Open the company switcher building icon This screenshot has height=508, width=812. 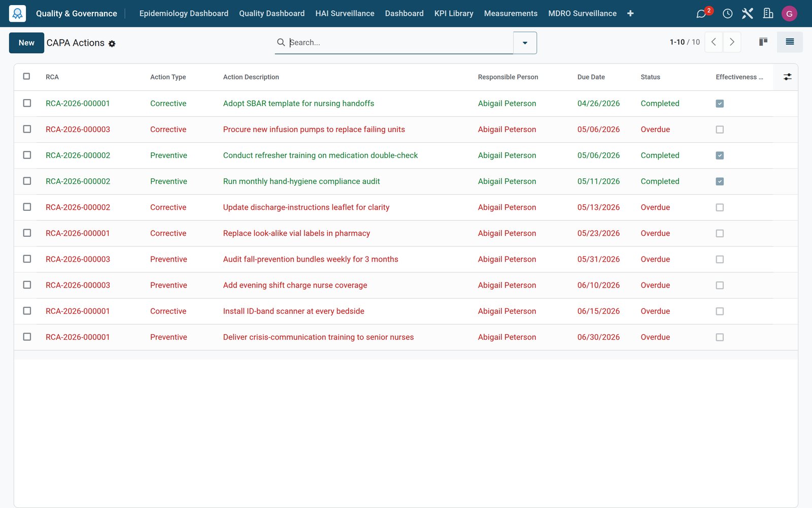pyautogui.click(x=768, y=14)
